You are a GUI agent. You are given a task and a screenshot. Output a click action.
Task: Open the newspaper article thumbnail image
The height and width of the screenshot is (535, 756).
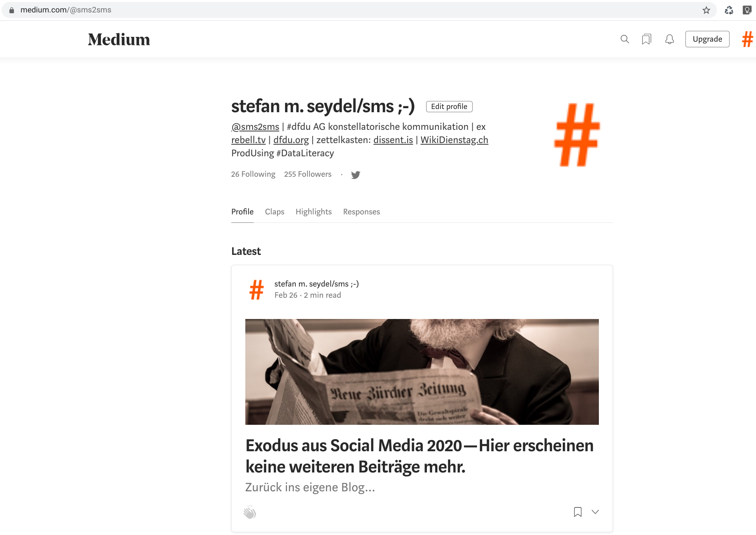click(x=422, y=371)
